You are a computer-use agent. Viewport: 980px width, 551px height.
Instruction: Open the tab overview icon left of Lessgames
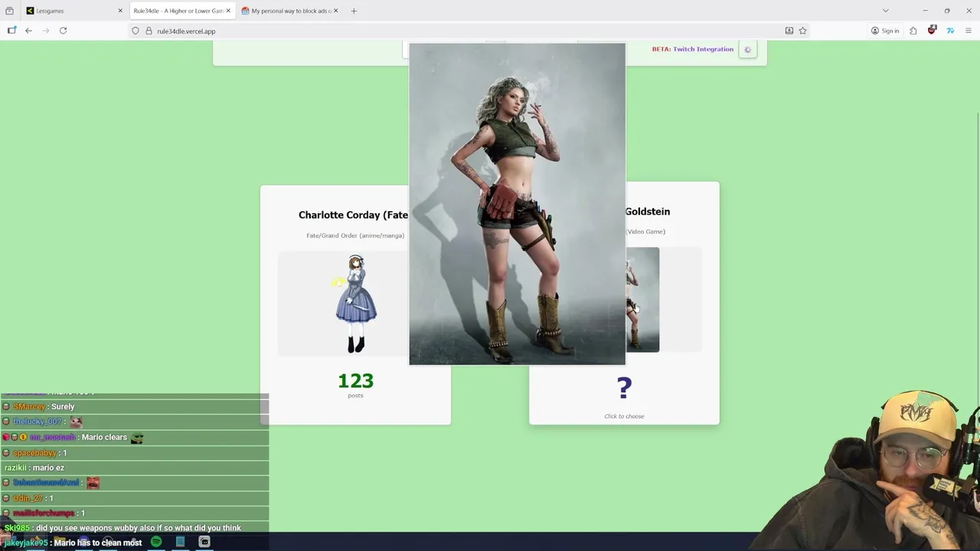(x=9, y=11)
